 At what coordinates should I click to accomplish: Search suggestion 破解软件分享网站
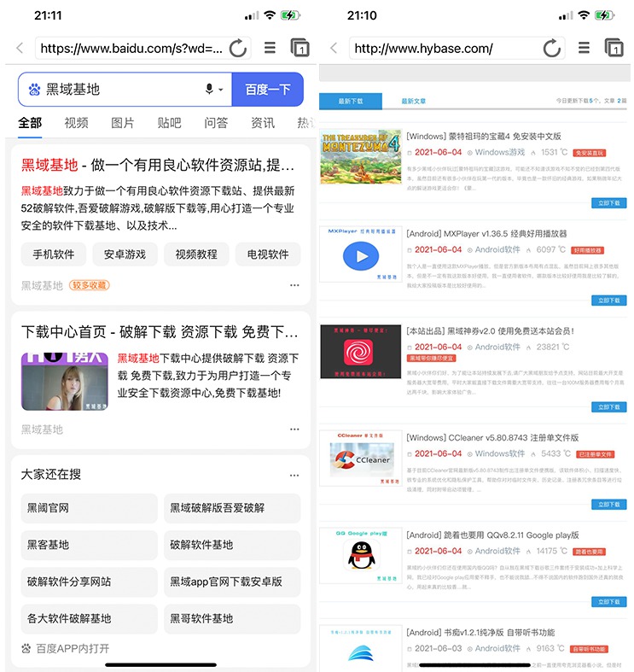(89, 581)
